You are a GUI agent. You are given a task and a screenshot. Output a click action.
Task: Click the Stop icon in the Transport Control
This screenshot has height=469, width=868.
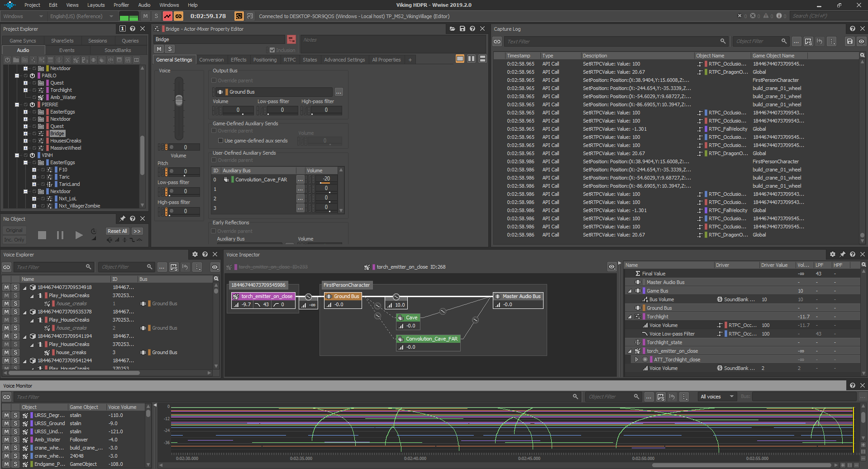(x=42, y=235)
